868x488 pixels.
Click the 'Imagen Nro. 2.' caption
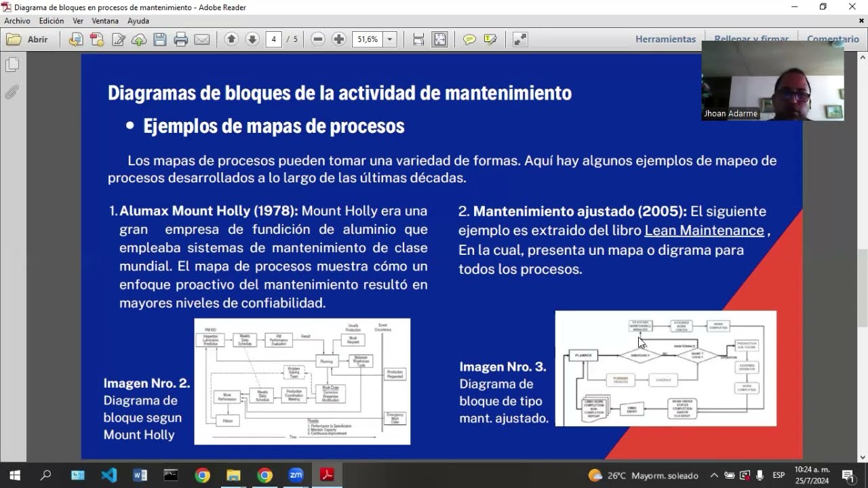(x=146, y=383)
